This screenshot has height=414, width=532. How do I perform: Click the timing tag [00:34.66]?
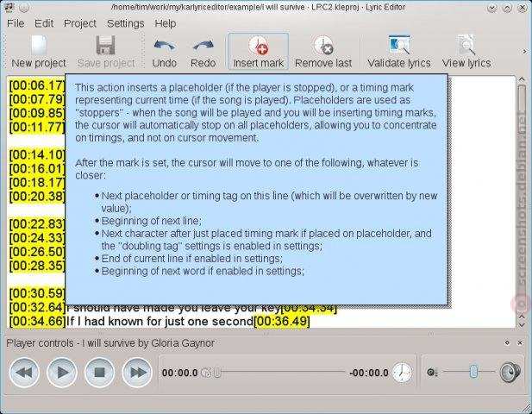tap(37, 322)
